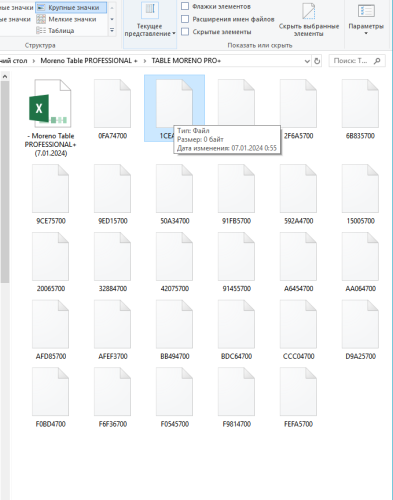The width and height of the screenshot is (393, 500).
Task: Expand the layout gallery with bottom arrow
Action: click(x=112, y=30)
